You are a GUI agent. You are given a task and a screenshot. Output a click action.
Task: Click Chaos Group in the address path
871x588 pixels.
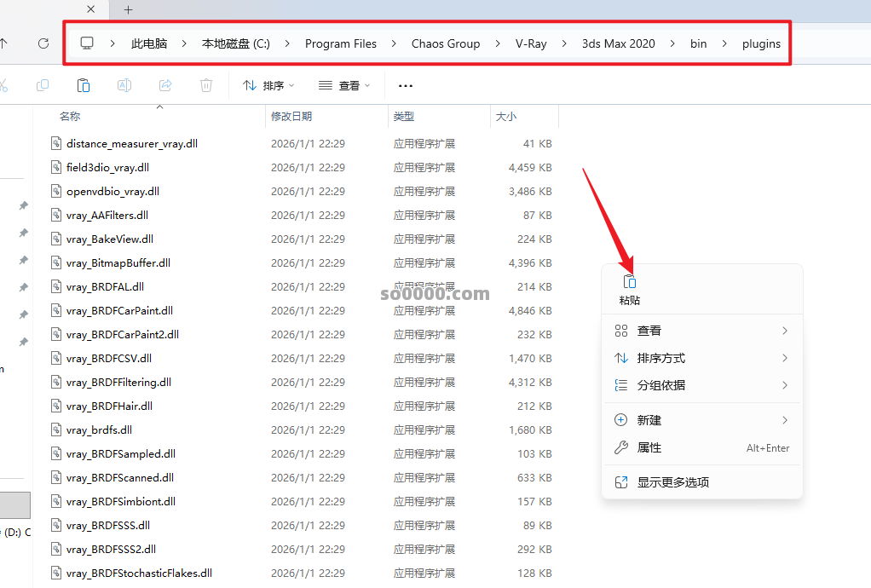tap(446, 43)
